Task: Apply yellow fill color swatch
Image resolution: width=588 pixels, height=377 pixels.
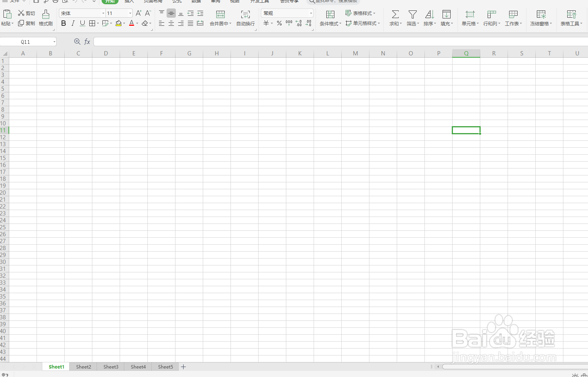Action: click(119, 23)
